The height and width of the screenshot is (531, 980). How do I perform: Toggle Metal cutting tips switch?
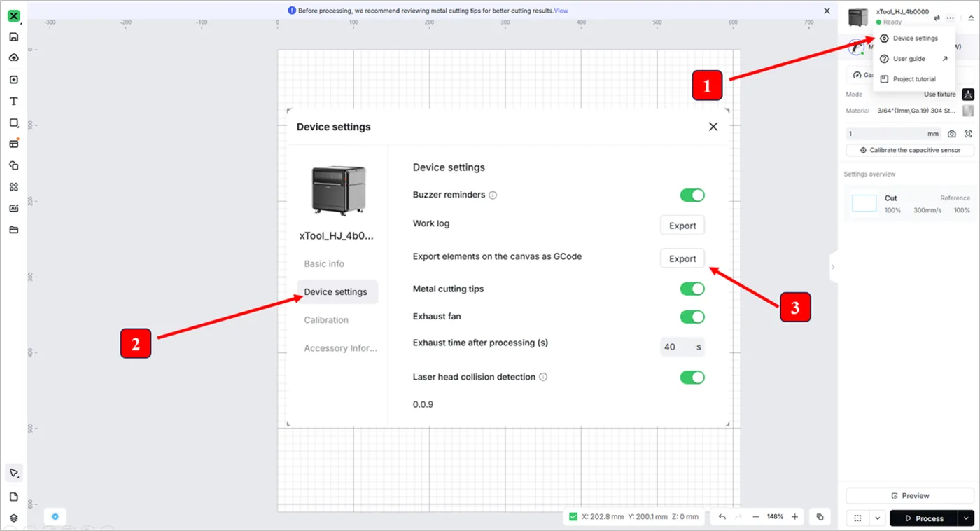point(692,289)
